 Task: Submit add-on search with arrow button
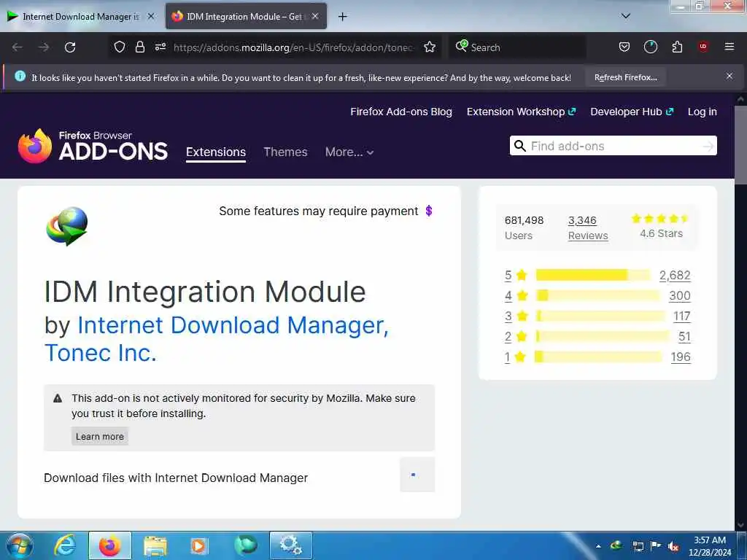[x=708, y=146]
